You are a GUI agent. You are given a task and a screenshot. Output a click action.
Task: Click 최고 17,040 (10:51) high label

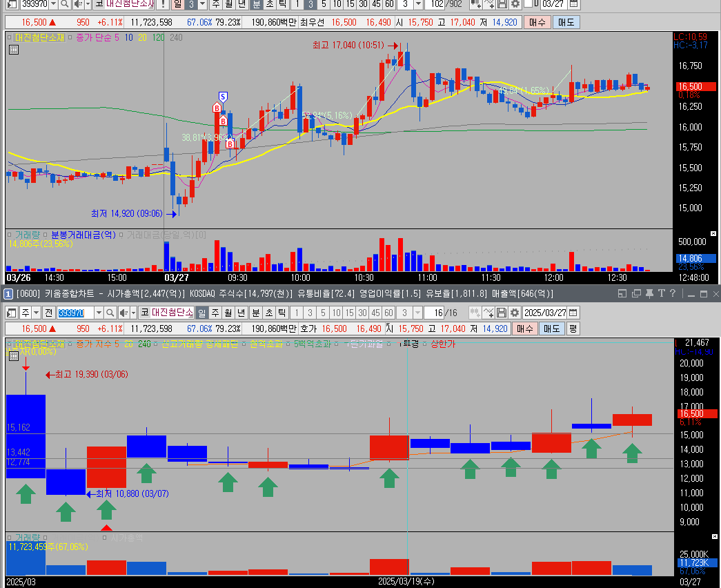click(x=348, y=45)
